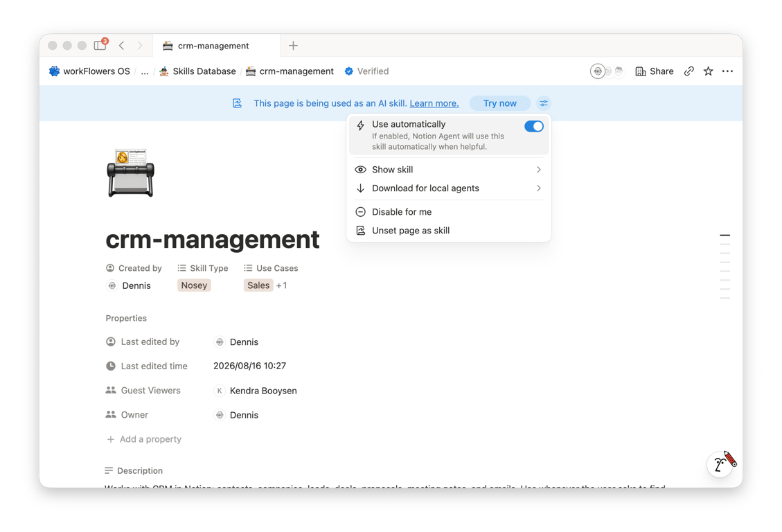Choose Unset page as skill
The image size is (782, 532).
(448, 231)
